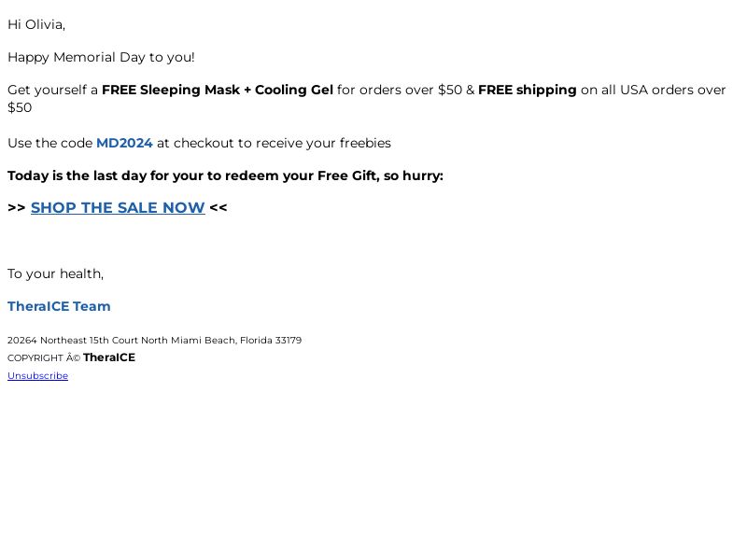
Task: Click the '<<' arrows after shop link
Action: pyautogui.click(x=218, y=207)
